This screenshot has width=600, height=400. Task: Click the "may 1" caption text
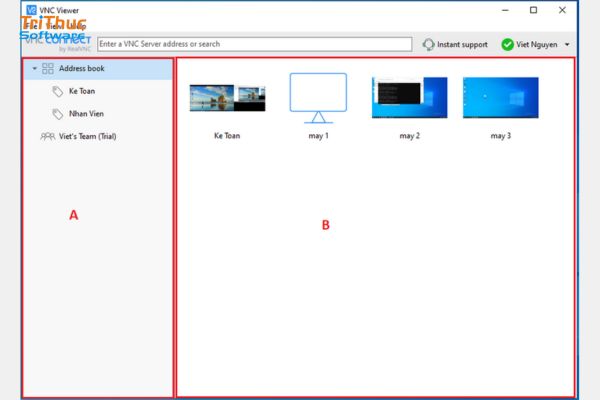point(318,136)
